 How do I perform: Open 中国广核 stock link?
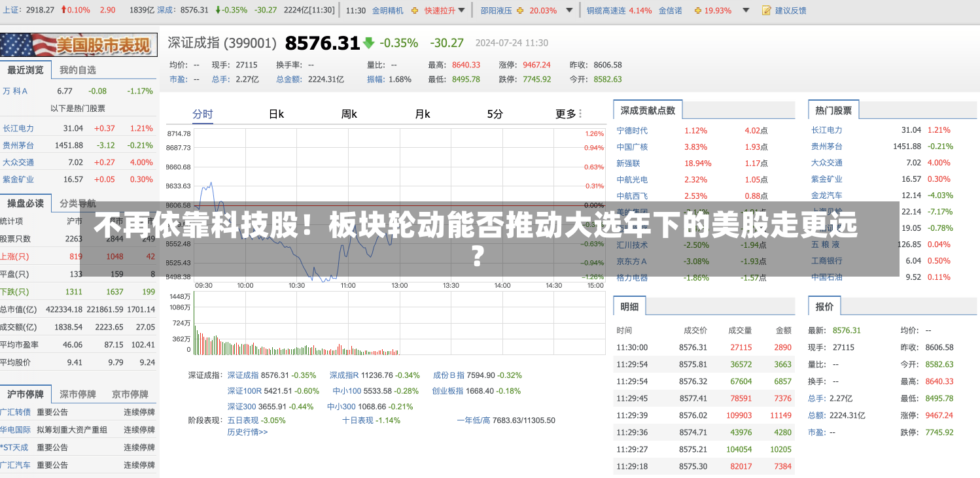632,147
